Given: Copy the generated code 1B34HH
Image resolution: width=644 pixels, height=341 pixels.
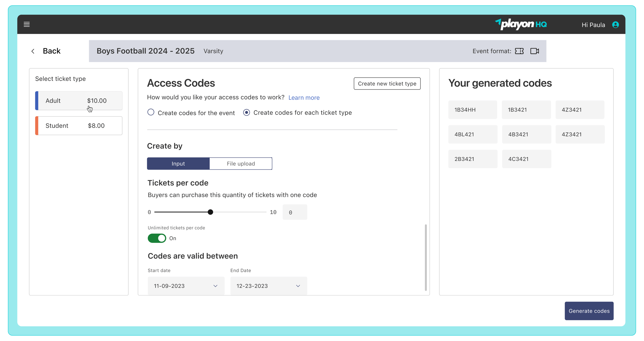Looking at the screenshot, I should coord(473,110).
